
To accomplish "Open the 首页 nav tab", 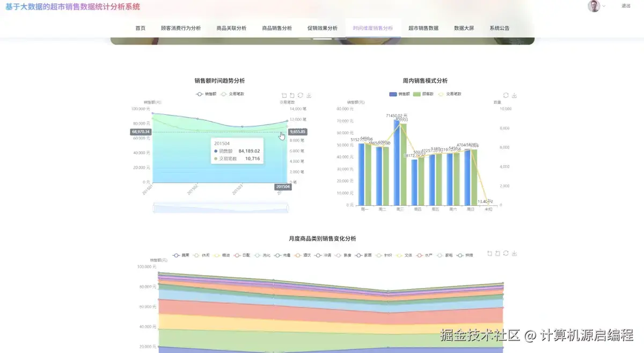I will click(141, 28).
